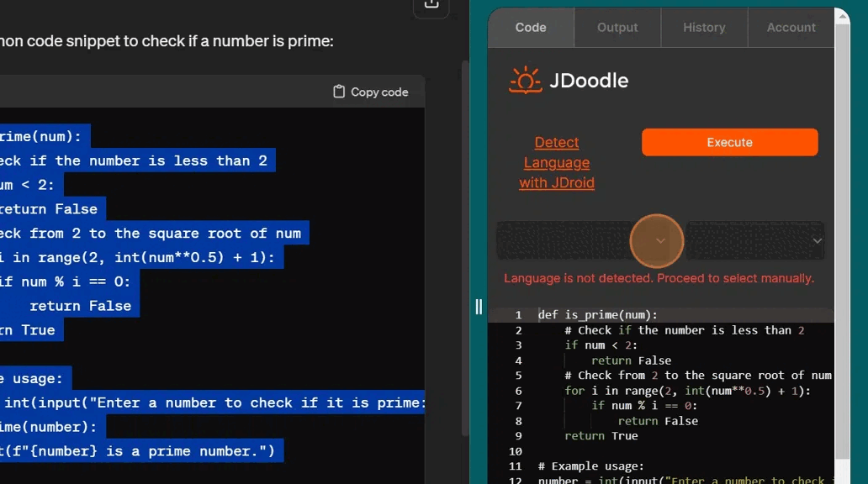The image size is (868, 484).
Task: Open the Account tab
Action: coord(790,27)
